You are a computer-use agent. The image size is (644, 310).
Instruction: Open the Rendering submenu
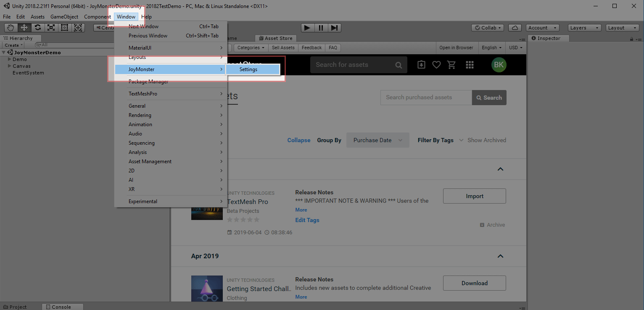click(171, 115)
